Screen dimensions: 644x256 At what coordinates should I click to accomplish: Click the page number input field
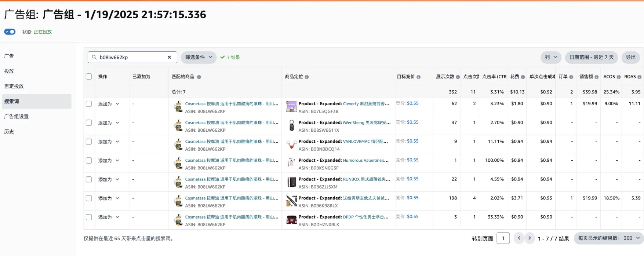[503, 238]
